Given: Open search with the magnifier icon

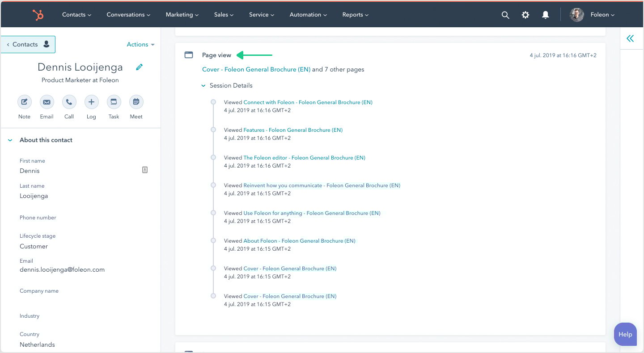Looking at the screenshot, I should point(505,15).
